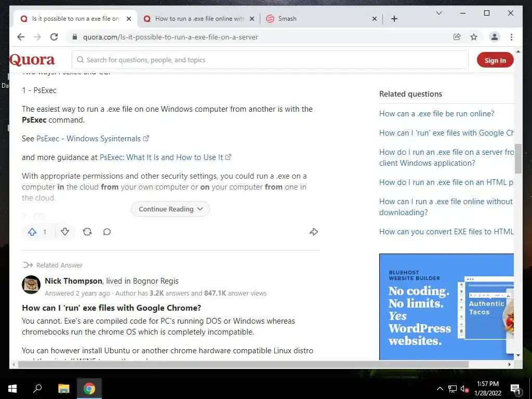The width and height of the screenshot is (532, 399).
Task: Click the muted volume tray icon
Action: coord(464,389)
